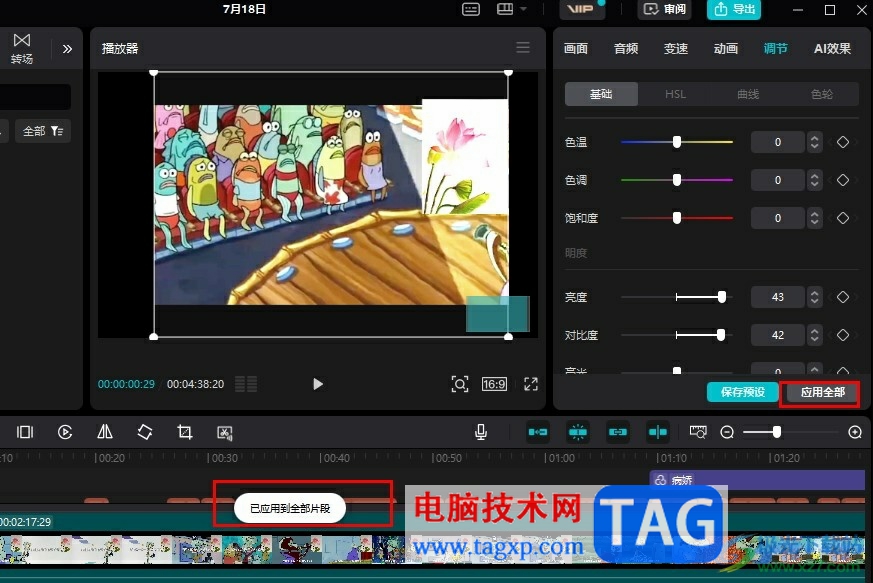Viewport: 873px width, 583px height.
Task: Add keyframe for 色调
Action: [843, 180]
